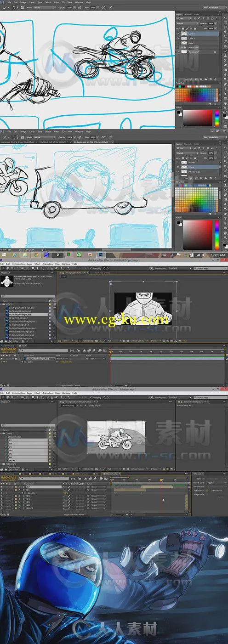Select P6-P7 layer in lower After Effects timeline

[x=29, y=508]
